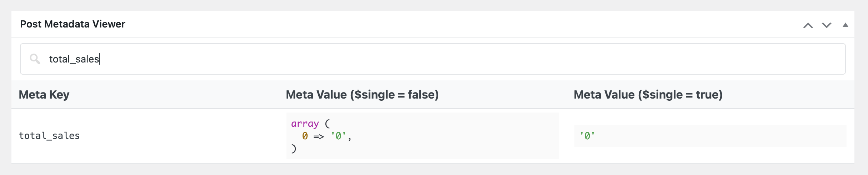Screen dimensions: 868x175
Task: Move the Post Metadata Viewer panel down
Action: [827, 25]
